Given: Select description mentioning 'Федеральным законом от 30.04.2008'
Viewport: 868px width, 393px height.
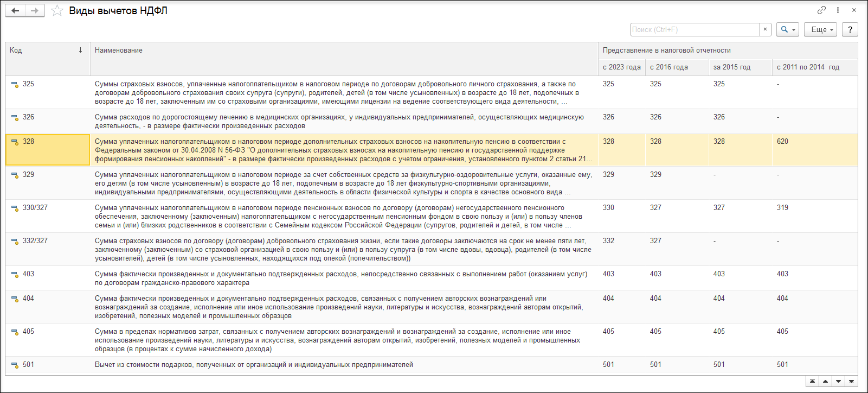Looking at the screenshot, I should (x=344, y=150).
